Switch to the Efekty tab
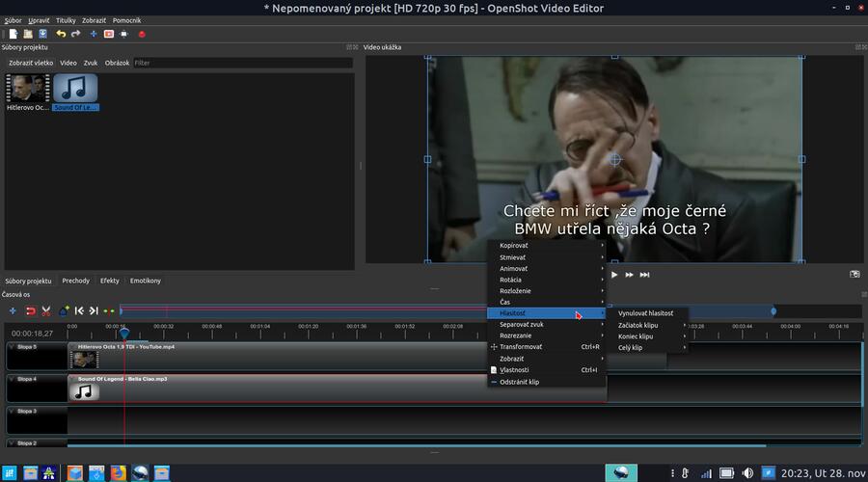The height and width of the screenshot is (482, 868). coord(109,281)
